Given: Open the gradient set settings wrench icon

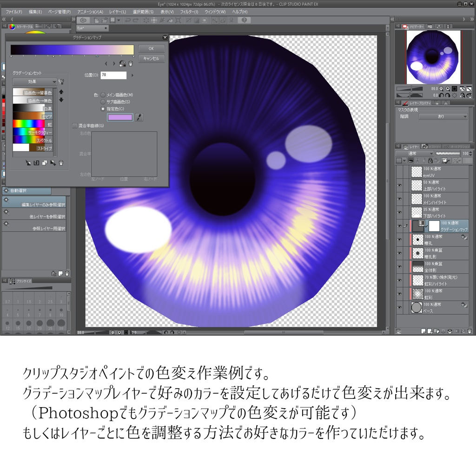Looking at the screenshot, I should (x=61, y=82).
